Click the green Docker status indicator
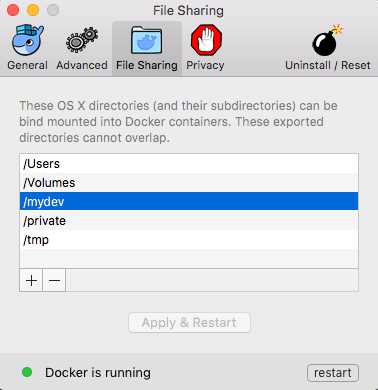Viewport: 378px width, 390px height. tap(27, 372)
